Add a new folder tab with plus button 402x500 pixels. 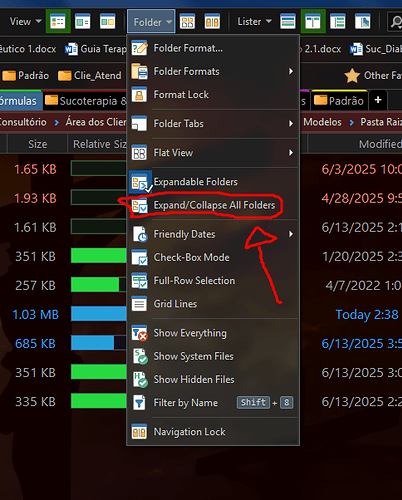click(378, 100)
